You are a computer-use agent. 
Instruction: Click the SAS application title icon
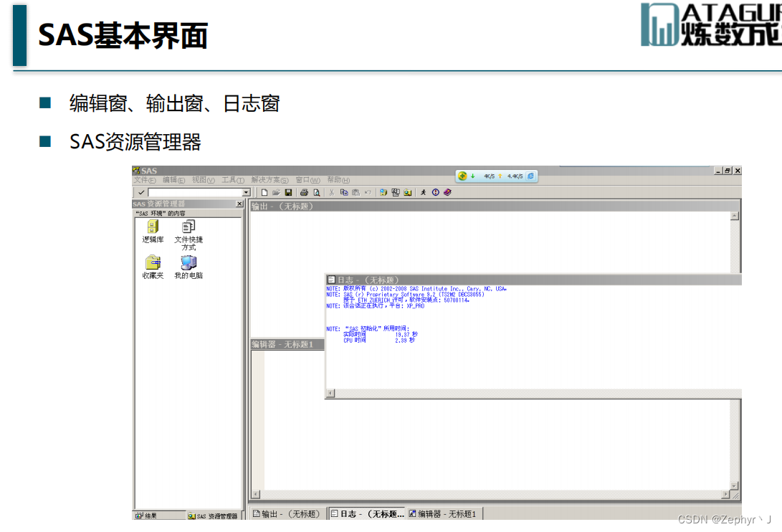pyautogui.click(x=136, y=171)
